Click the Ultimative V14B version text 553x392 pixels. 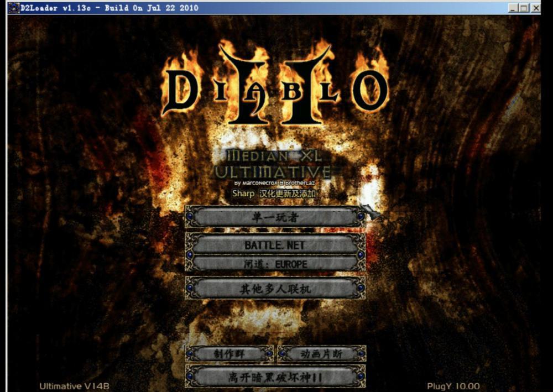tap(75, 386)
